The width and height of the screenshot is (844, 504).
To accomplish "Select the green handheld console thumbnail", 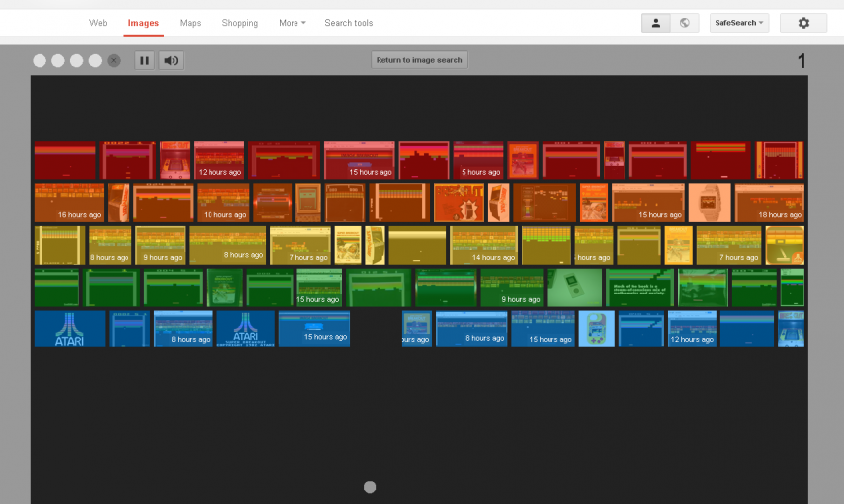I will 574,288.
